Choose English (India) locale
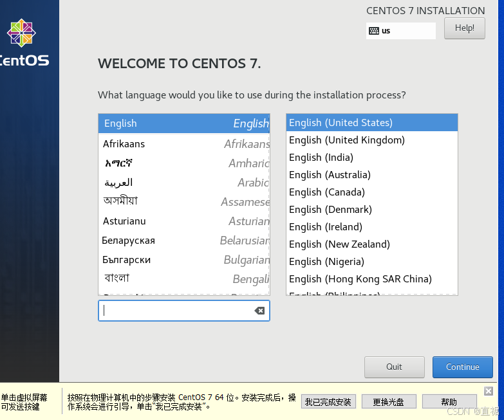 [x=372, y=158]
